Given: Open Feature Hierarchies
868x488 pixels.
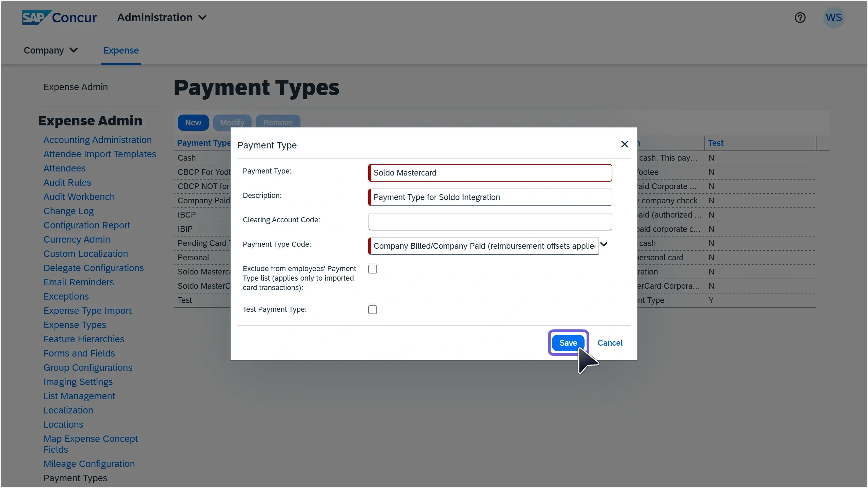Looking at the screenshot, I should [84, 339].
